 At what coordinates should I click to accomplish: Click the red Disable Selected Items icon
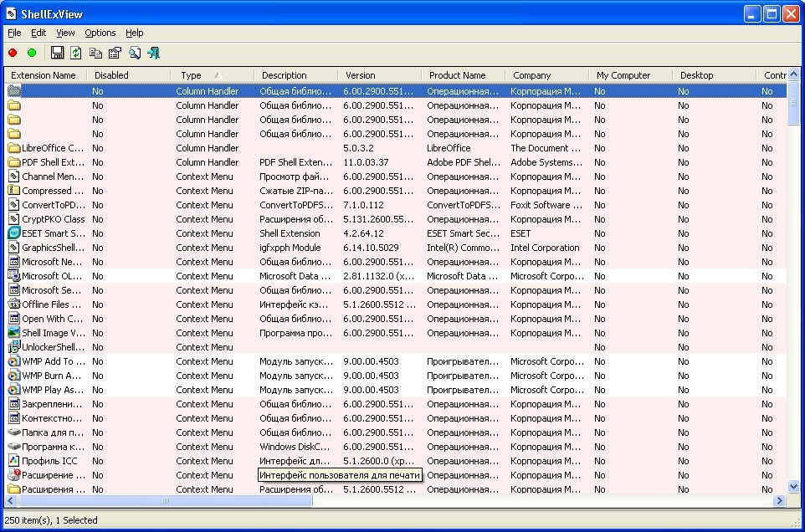pyautogui.click(x=13, y=53)
